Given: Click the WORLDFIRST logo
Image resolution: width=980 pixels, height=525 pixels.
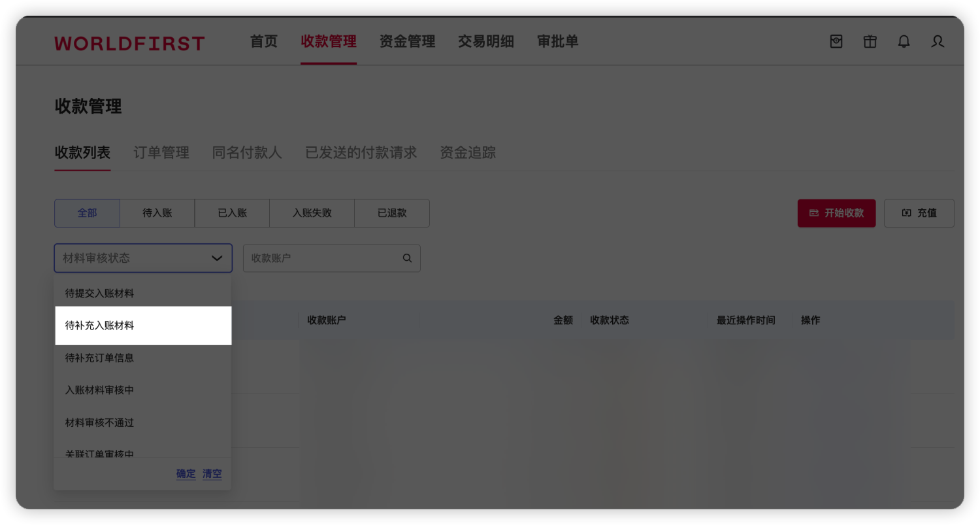Looking at the screenshot, I should click(x=129, y=43).
